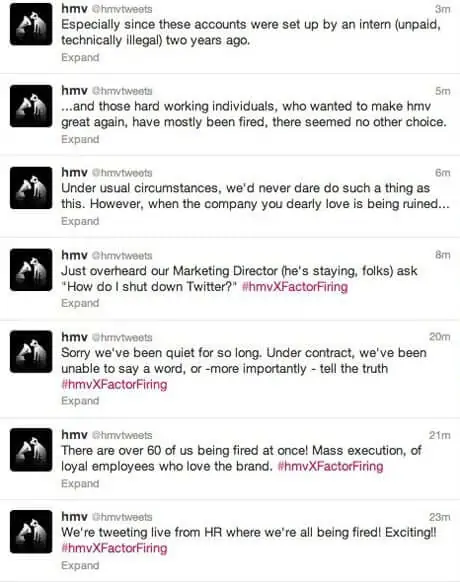The width and height of the screenshot is (460, 582).
Task: Expand the 'over 60 of us' tweet
Action: click(80, 484)
